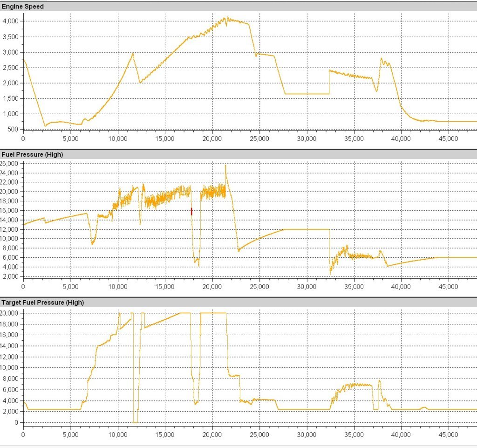Click the 500 label on Engine Speed's y-axis
Image resolution: width=477 pixels, height=448 pixels.
14,129
